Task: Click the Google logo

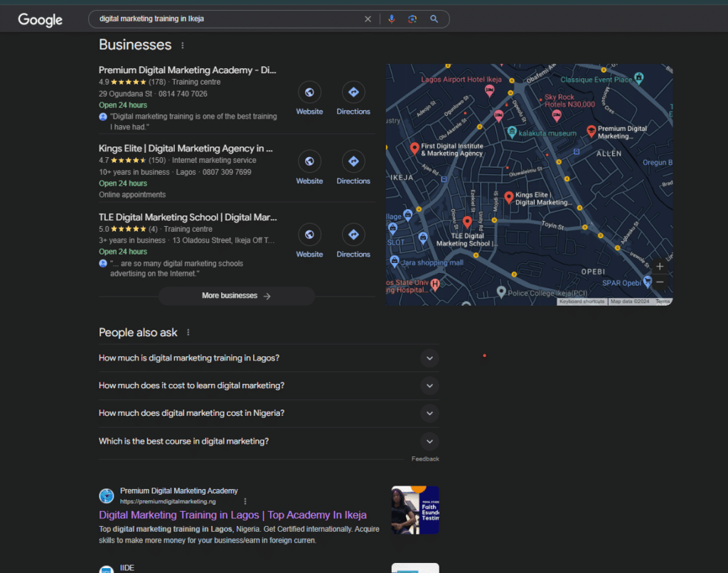Action: pyautogui.click(x=40, y=19)
